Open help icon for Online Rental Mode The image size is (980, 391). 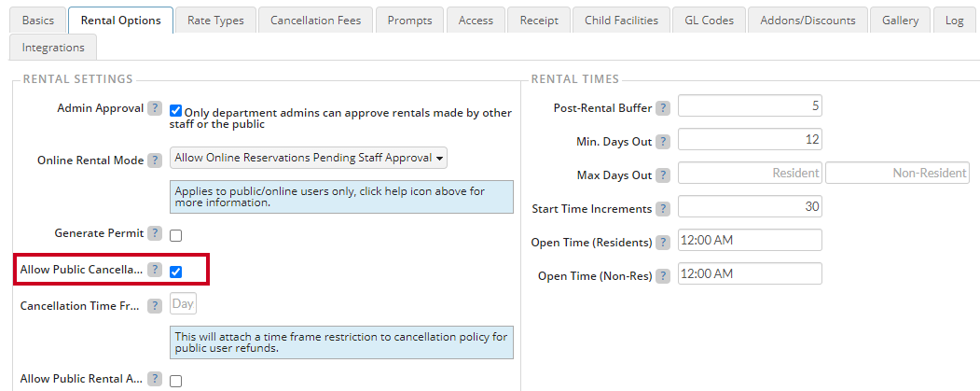coord(155,161)
